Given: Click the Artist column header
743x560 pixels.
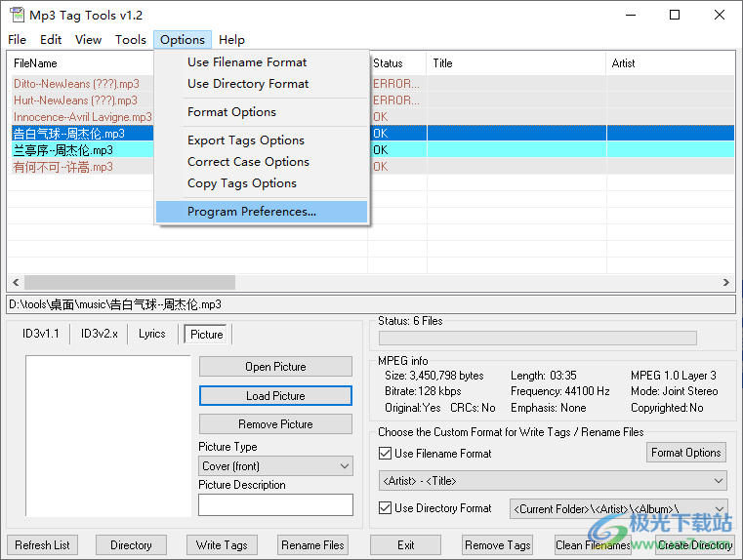Looking at the screenshot, I should tap(623, 63).
